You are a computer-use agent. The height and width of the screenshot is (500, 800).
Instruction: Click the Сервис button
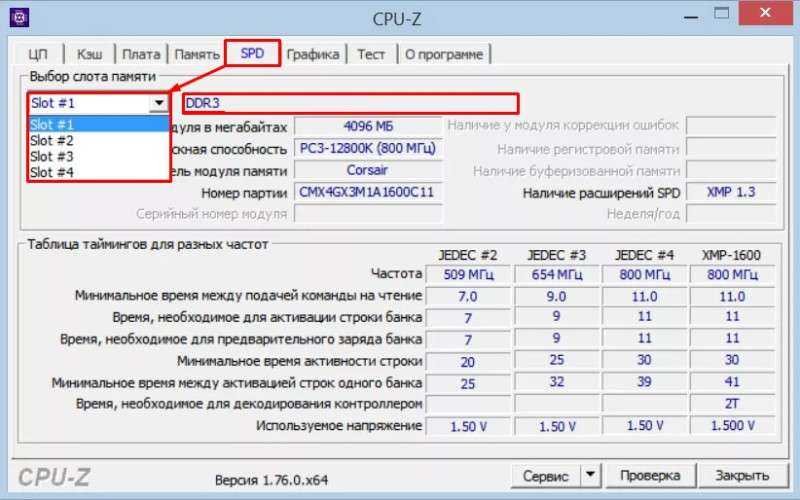click(x=545, y=476)
